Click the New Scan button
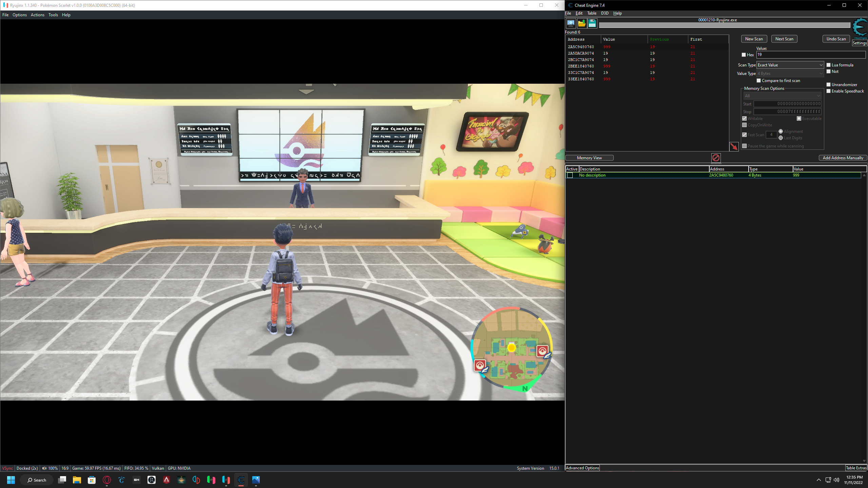The image size is (868, 488). 754,39
